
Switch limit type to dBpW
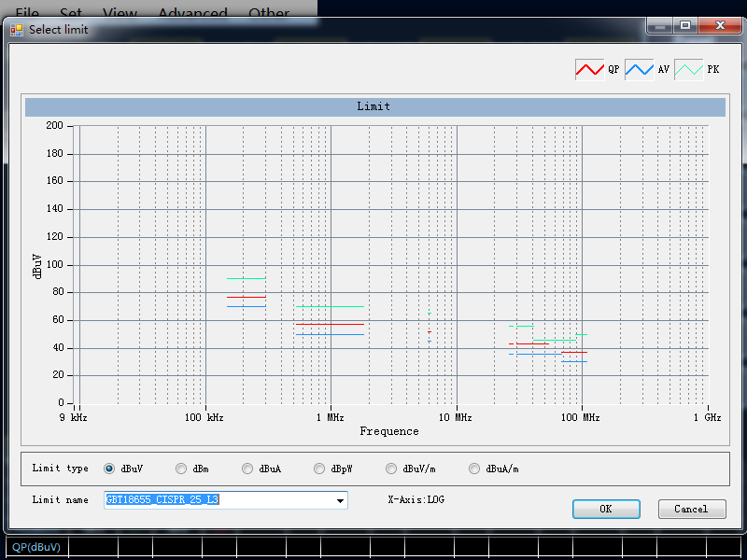tap(319, 469)
